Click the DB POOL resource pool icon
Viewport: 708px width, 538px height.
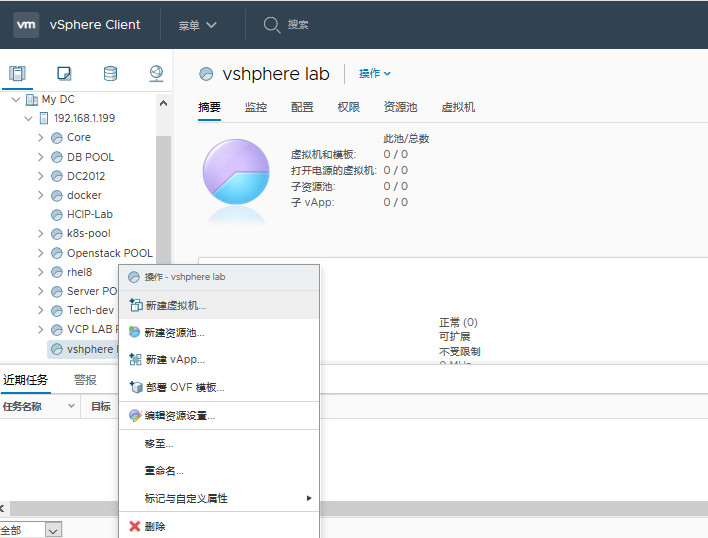point(56,157)
